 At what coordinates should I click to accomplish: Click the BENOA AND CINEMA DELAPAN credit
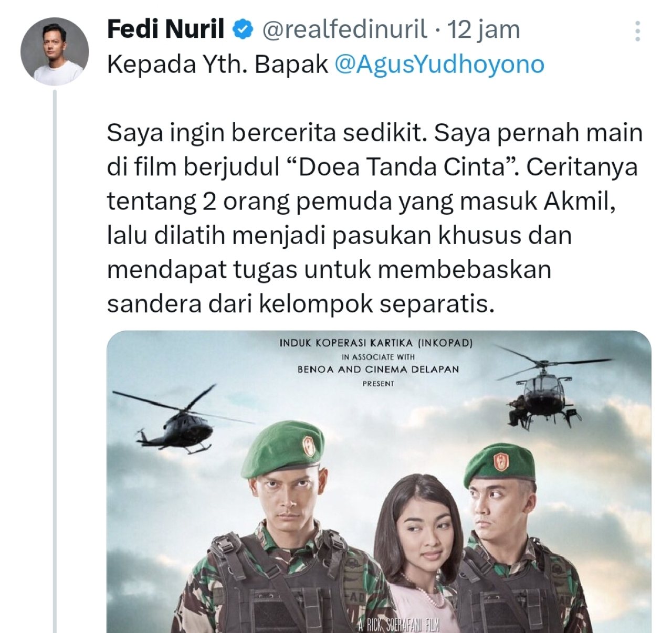tap(378, 370)
